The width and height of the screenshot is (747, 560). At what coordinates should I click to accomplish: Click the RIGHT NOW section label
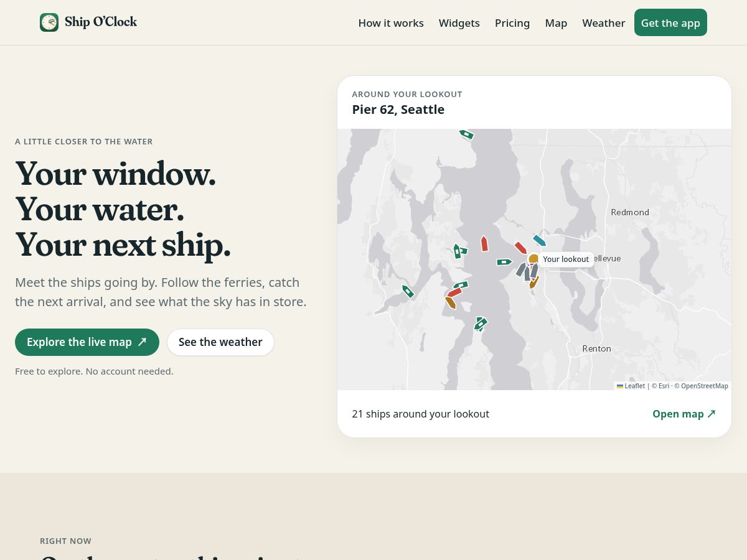point(65,541)
